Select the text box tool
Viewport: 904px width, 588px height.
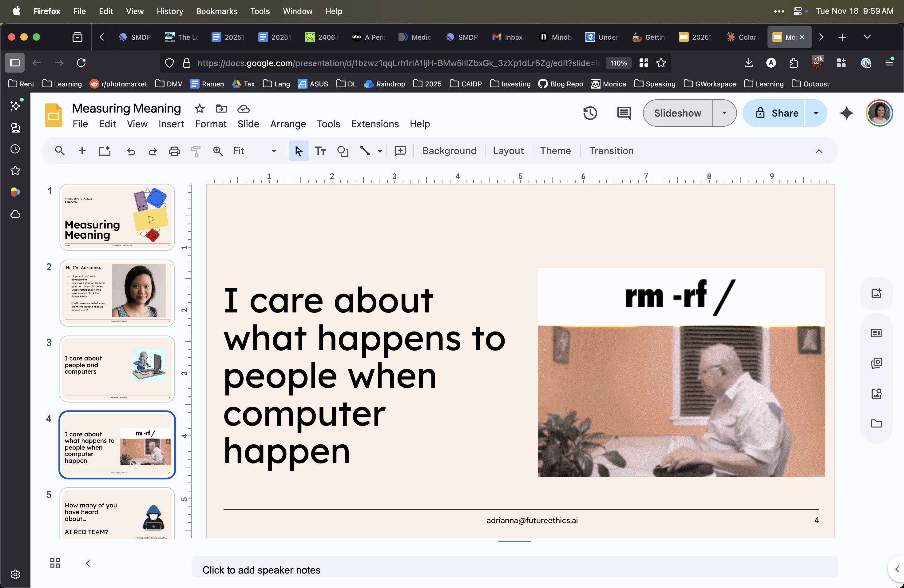coord(320,151)
